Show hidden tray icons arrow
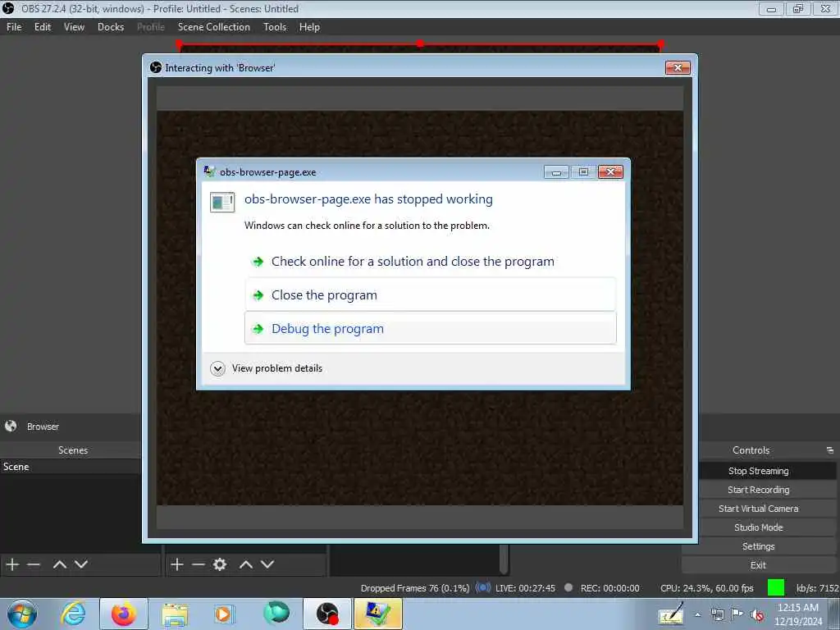840x630 pixels. pos(697,614)
